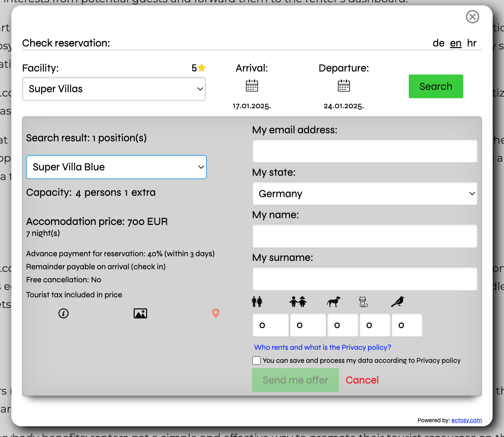Switch language to hr
Screen dimensions: 504x437
472,43
